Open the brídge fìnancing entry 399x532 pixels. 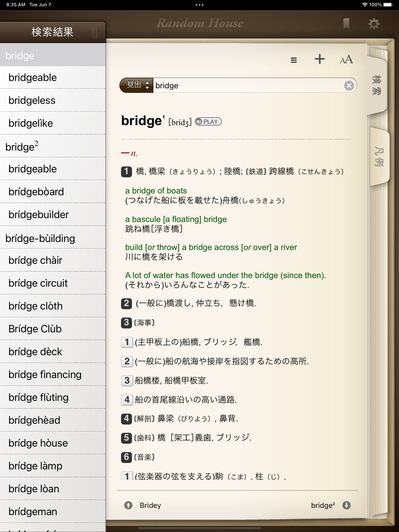tap(45, 374)
